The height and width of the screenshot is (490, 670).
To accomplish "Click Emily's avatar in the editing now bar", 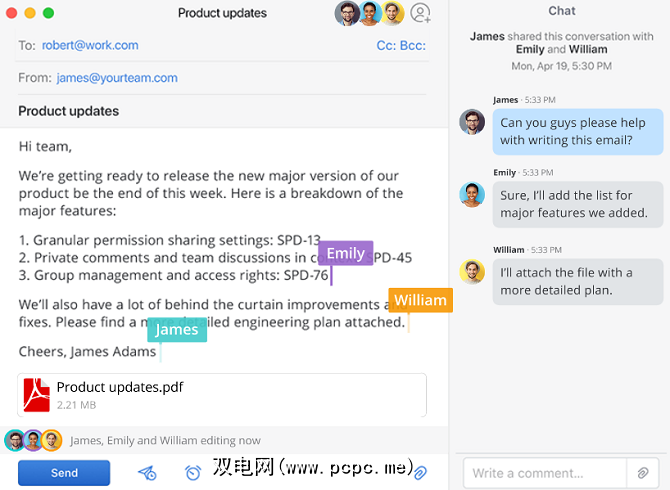I will pos(33,440).
